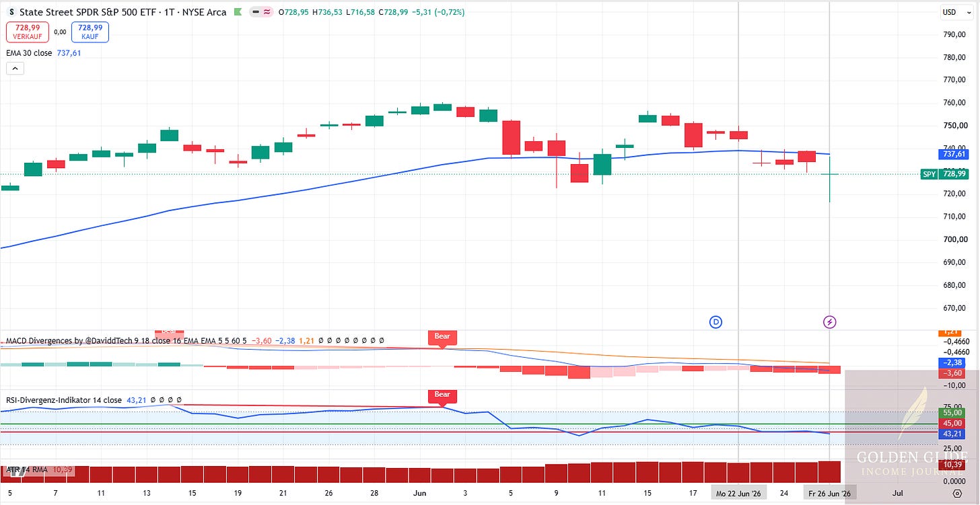The height and width of the screenshot is (505, 980).
Task: Click the blue KAUF 728,99 button
Action: tap(90, 32)
